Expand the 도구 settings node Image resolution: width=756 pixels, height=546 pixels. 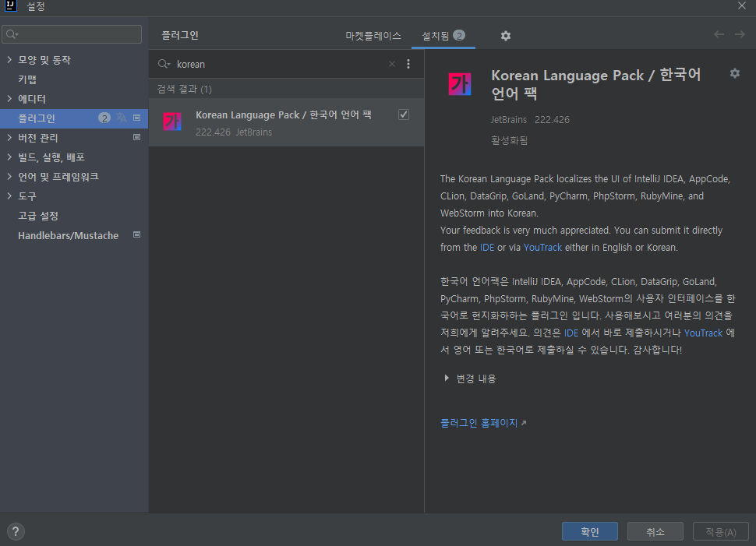(x=9, y=196)
